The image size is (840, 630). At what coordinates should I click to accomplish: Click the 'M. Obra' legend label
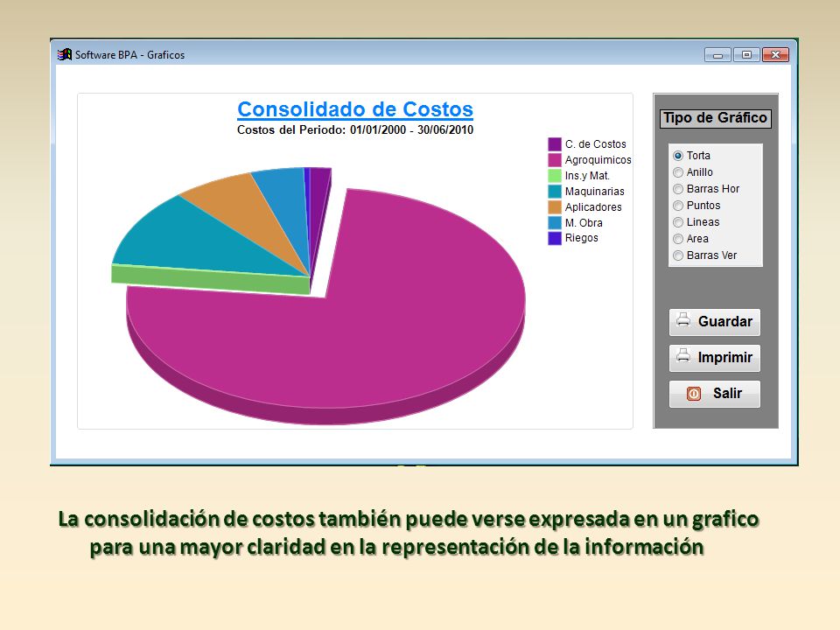click(584, 223)
